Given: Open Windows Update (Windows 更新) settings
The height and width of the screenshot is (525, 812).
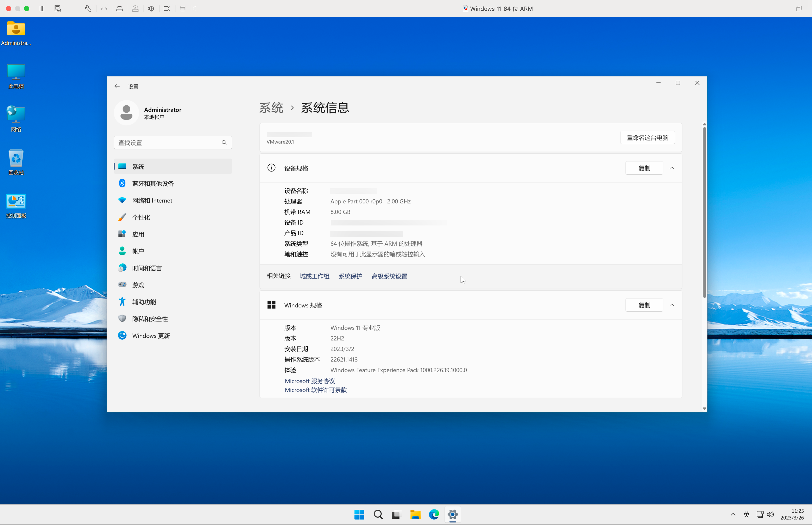Looking at the screenshot, I should [151, 336].
